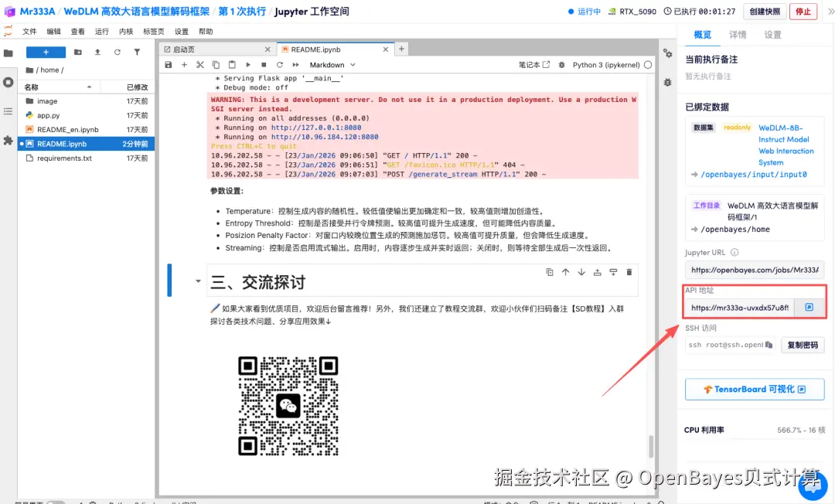Save the notebook with the disk icon
835x504 pixels.
(169, 65)
